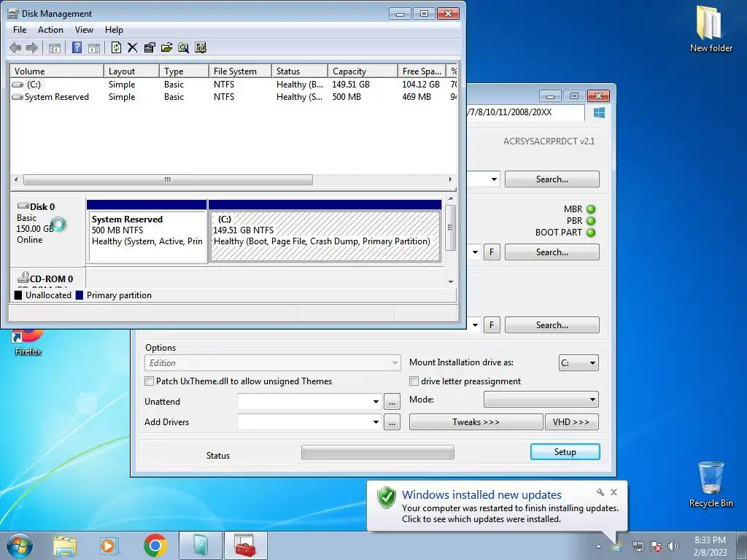Image resolution: width=747 pixels, height=560 pixels.
Task: Click the Back arrow in Disk Management toolbar
Action: (15, 47)
